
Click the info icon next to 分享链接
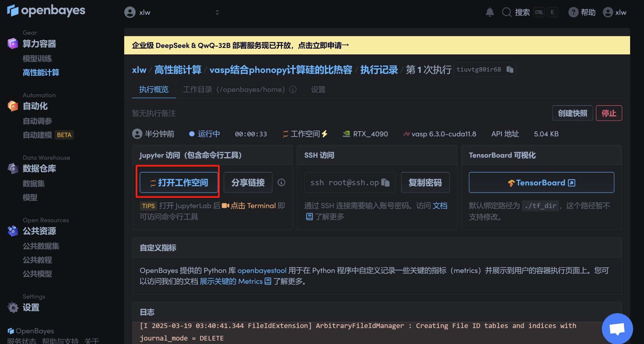[x=281, y=182]
